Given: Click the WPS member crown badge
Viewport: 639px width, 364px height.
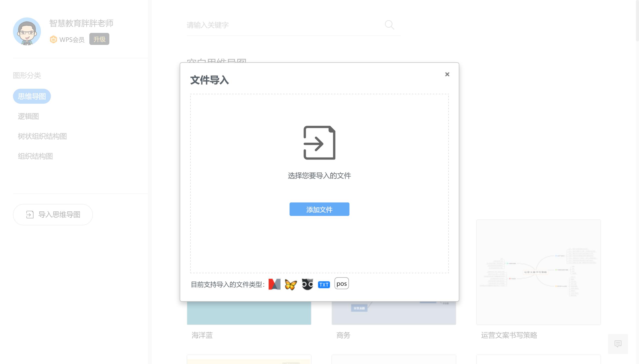Looking at the screenshot, I should click(x=54, y=39).
